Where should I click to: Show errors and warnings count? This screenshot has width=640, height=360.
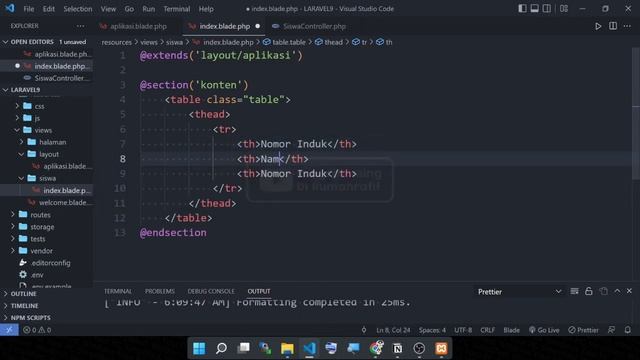(37, 330)
